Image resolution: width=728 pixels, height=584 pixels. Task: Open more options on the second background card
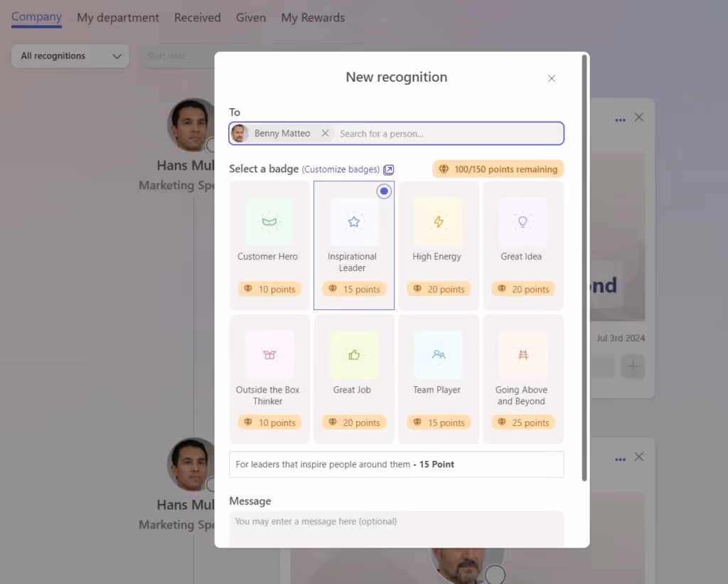tap(620, 459)
